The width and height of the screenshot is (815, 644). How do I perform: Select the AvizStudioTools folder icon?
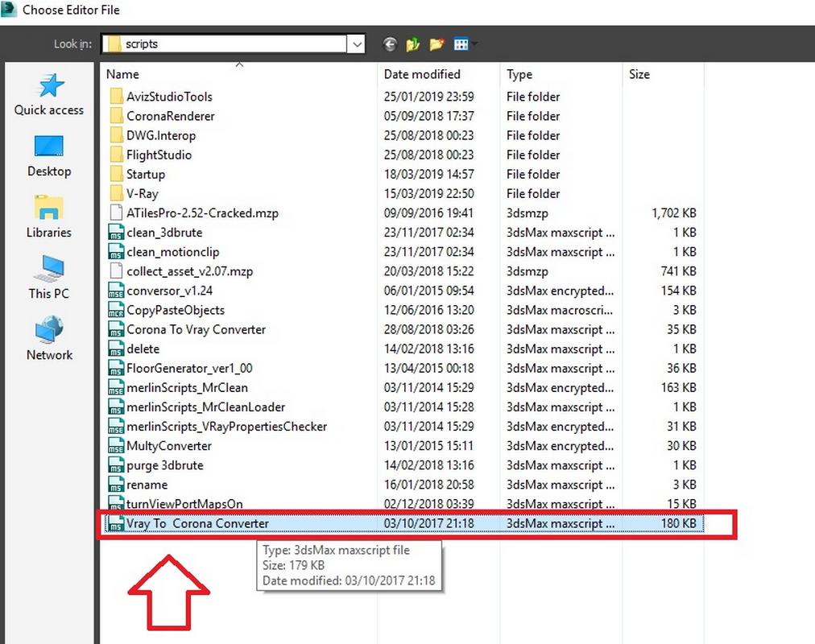117,97
